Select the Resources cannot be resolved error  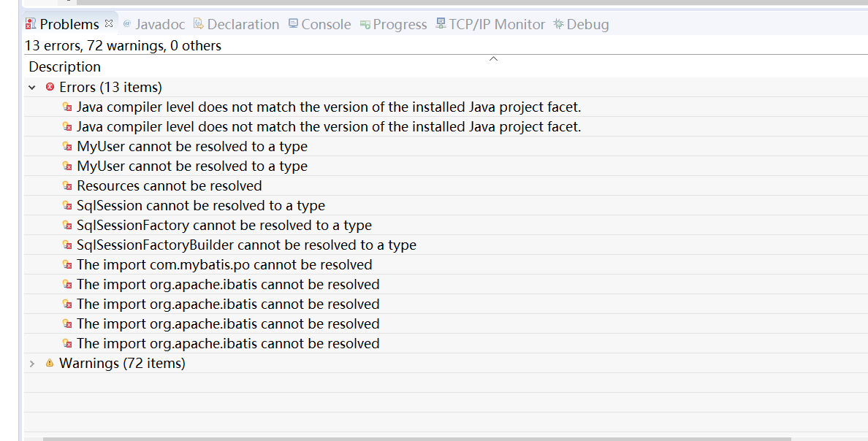169,185
